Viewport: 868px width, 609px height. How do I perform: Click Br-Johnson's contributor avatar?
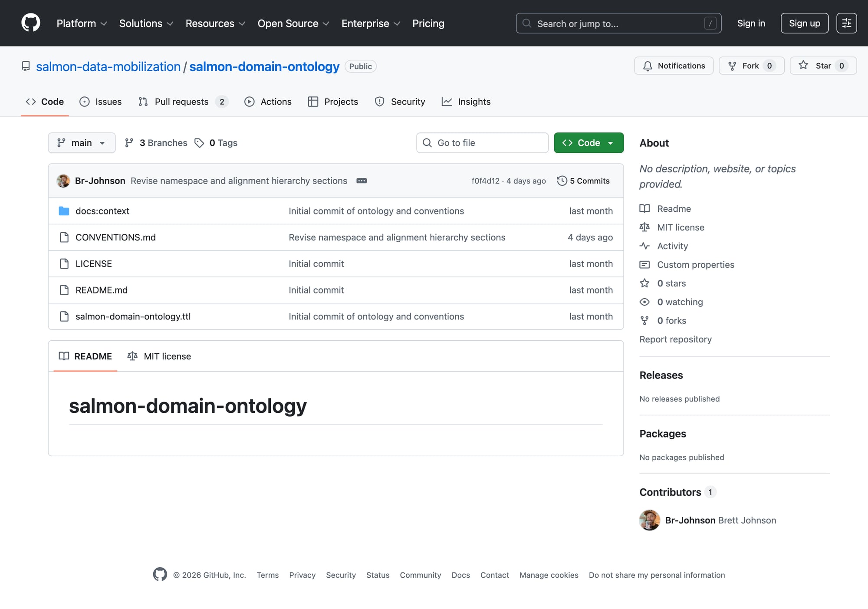pos(649,520)
